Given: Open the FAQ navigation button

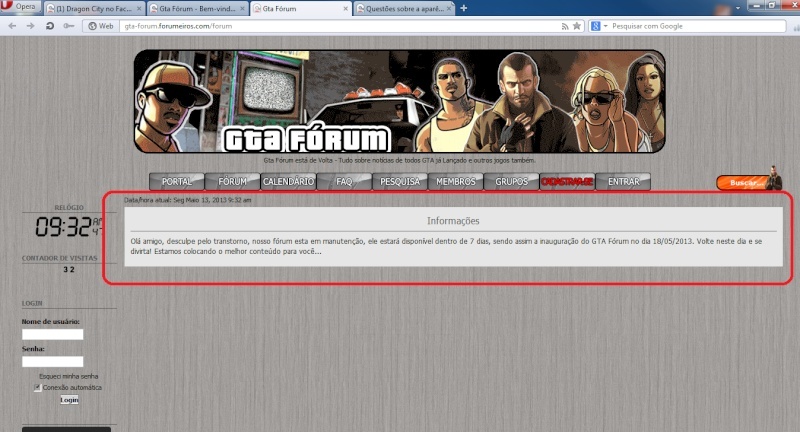Looking at the screenshot, I should [344, 182].
